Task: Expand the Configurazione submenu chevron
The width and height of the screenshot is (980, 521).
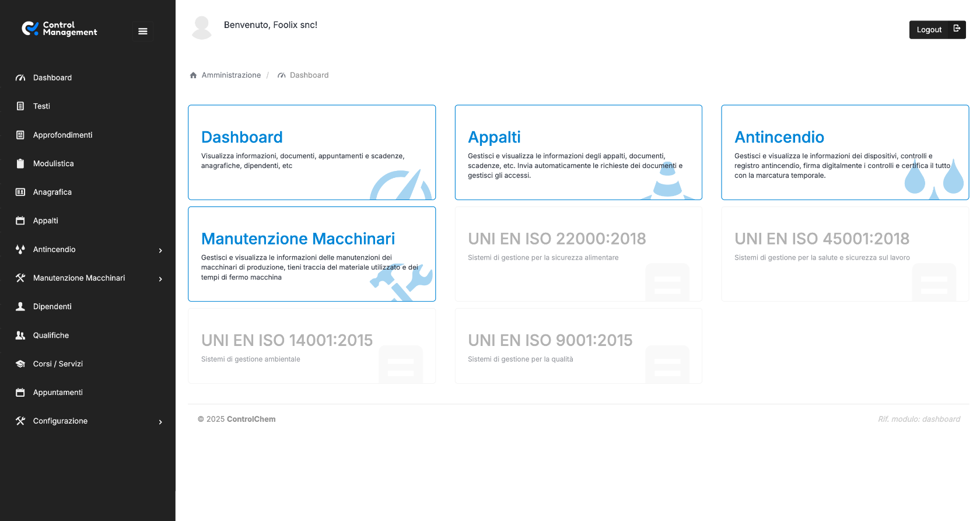Action: (160, 422)
